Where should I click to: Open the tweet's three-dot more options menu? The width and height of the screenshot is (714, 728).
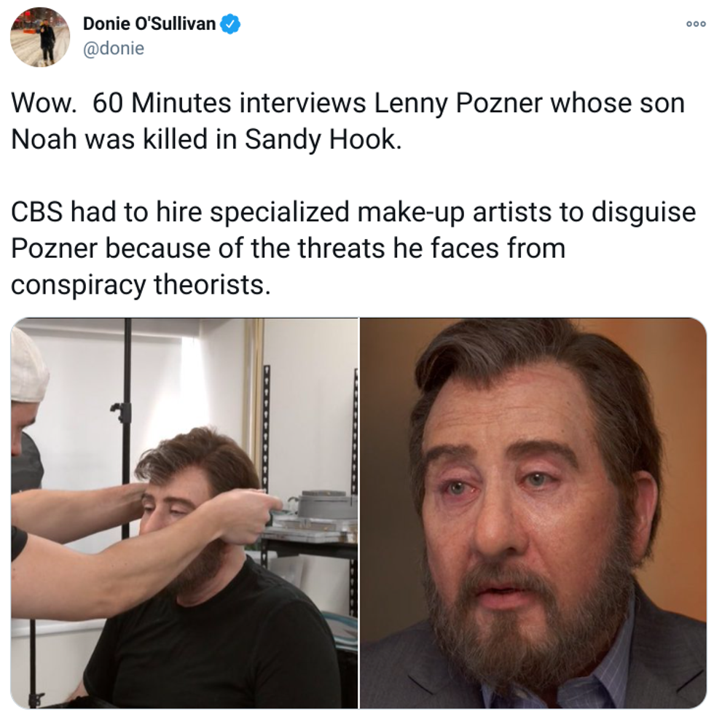(x=696, y=24)
